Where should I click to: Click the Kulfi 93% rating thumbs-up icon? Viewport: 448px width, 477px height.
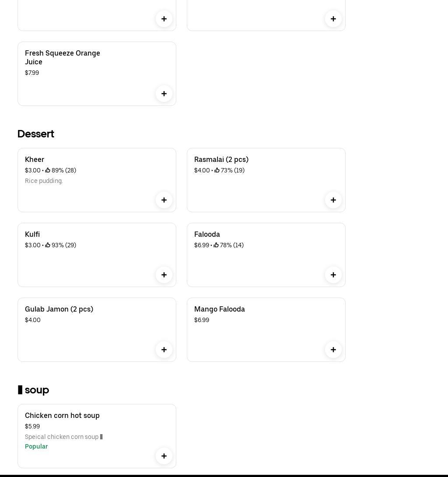click(x=48, y=245)
